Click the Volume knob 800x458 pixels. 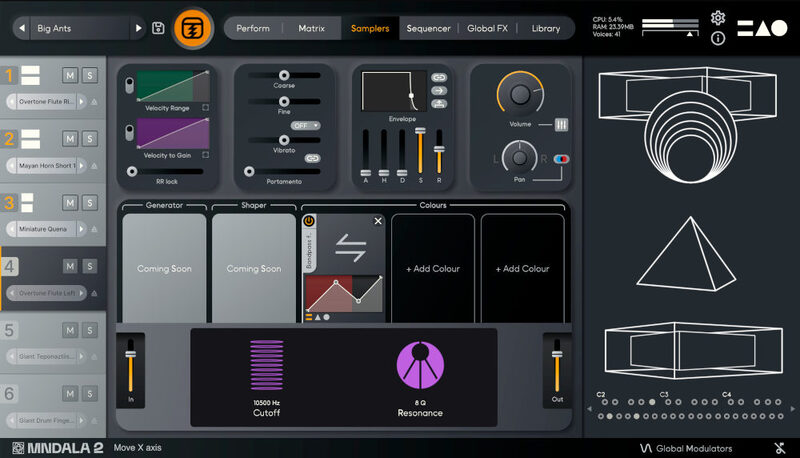tap(520, 94)
